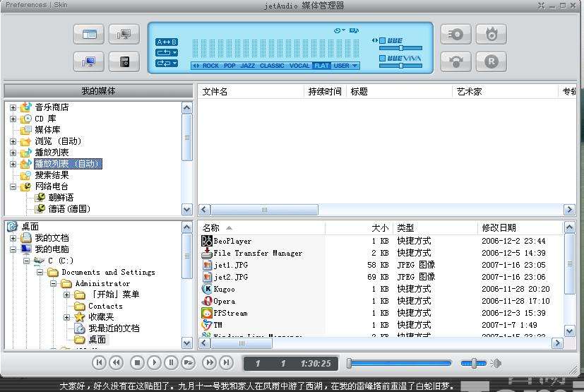Image resolution: width=584 pixels, height=392 pixels.
Task: Mute audio with the speaker icon
Action: [496, 363]
